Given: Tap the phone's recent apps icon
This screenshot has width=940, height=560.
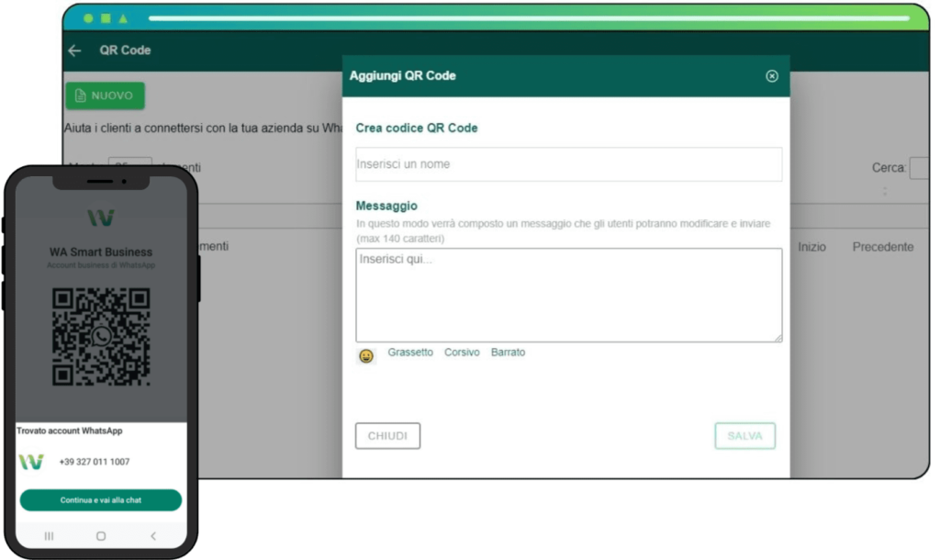Looking at the screenshot, I should [x=50, y=536].
